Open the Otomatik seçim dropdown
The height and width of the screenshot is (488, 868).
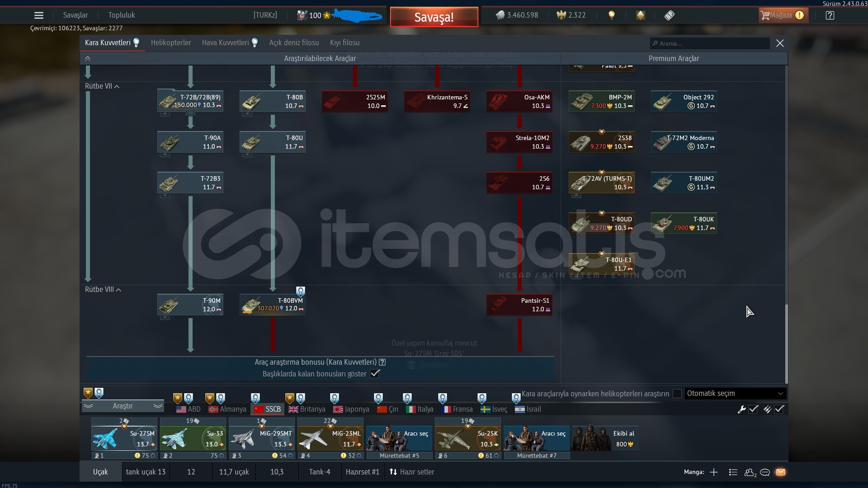pyautogui.click(x=735, y=394)
